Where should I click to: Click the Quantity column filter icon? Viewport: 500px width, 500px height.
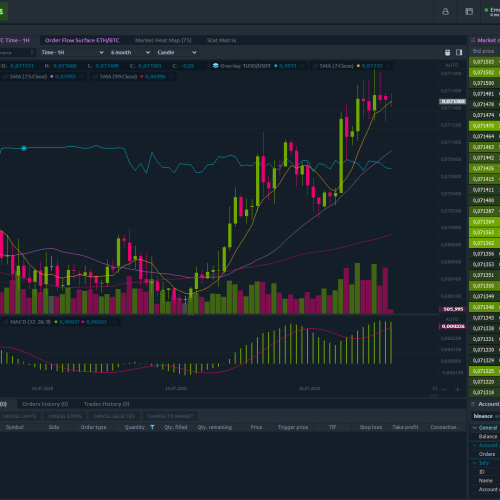pos(152,427)
